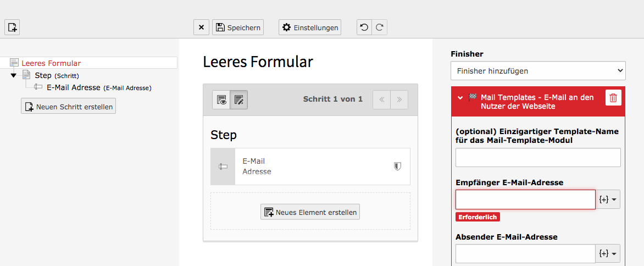
Task: Redo the last change
Action: tap(380, 27)
